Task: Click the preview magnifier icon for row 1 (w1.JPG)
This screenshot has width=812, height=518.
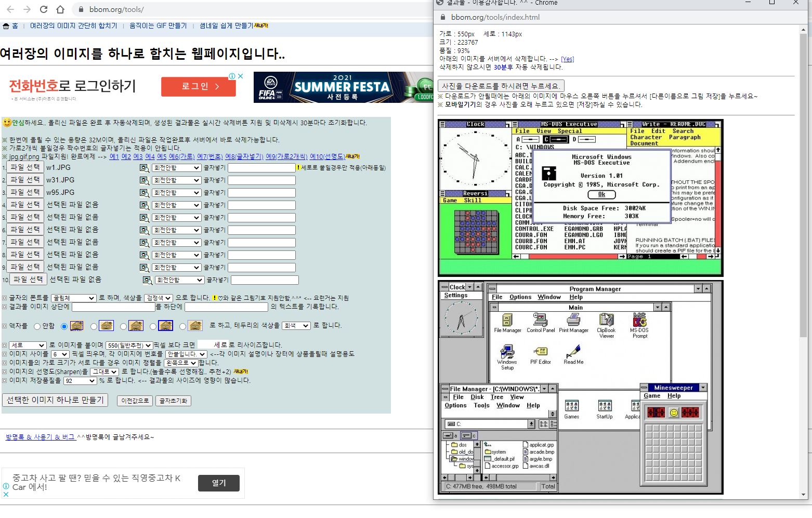Action: click(144, 168)
